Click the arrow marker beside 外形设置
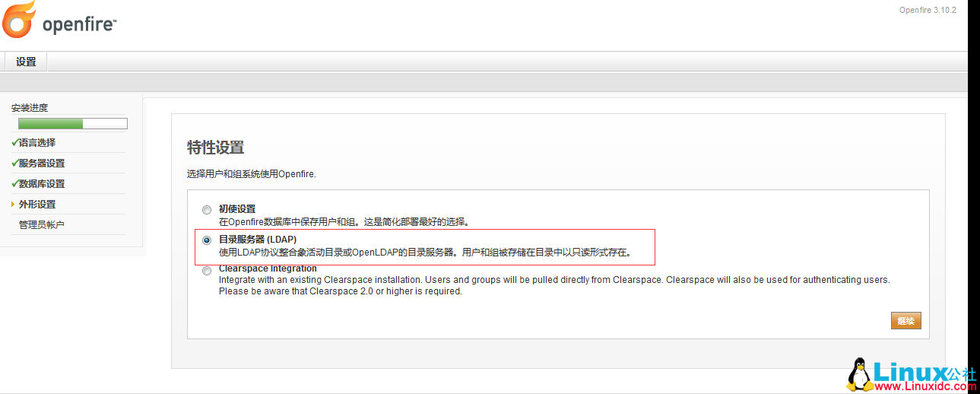Screen dimensions: 980x394 (x=14, y=204)
